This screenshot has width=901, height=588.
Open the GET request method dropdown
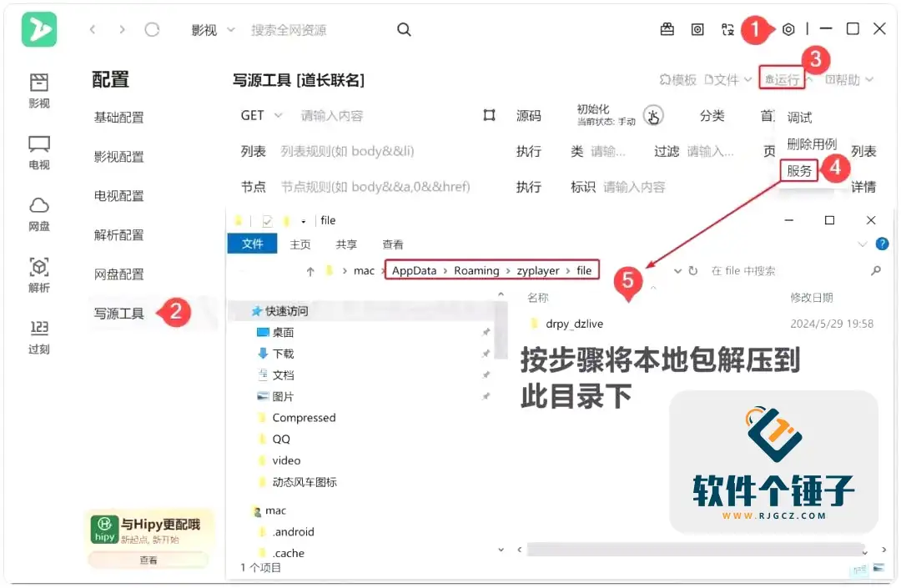click(x=261, y=115)
